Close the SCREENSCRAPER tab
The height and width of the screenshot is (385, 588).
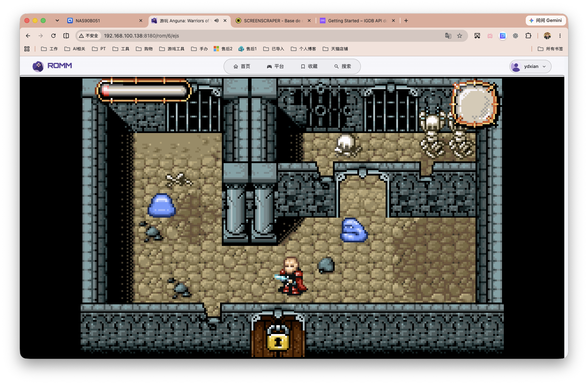[x=309, y=21]
